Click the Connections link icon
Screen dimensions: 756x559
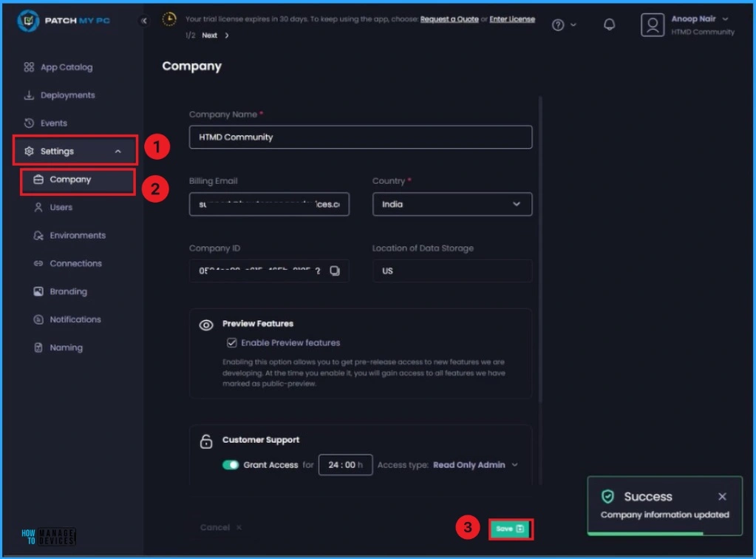click(x=38, y=263)
